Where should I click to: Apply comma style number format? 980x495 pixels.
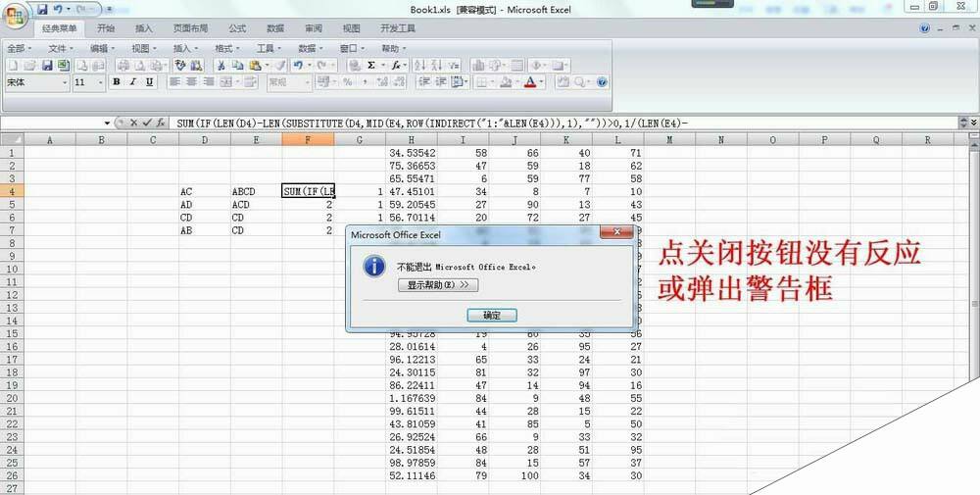point(365,82)
